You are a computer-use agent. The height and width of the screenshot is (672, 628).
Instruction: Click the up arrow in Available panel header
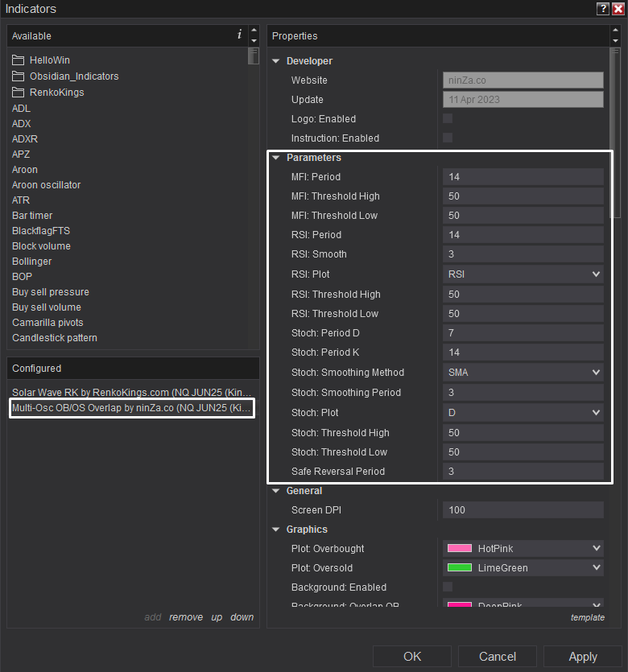coord(254,31)
